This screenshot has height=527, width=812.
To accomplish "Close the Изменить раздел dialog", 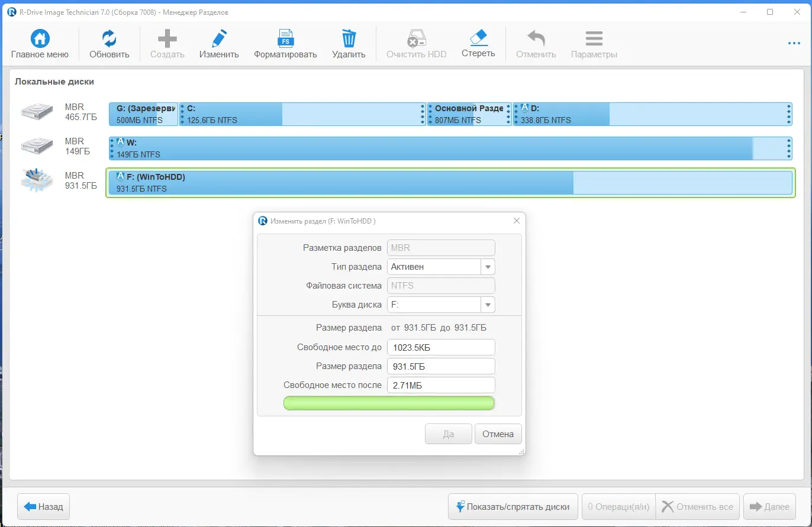I will click(516, 221).
